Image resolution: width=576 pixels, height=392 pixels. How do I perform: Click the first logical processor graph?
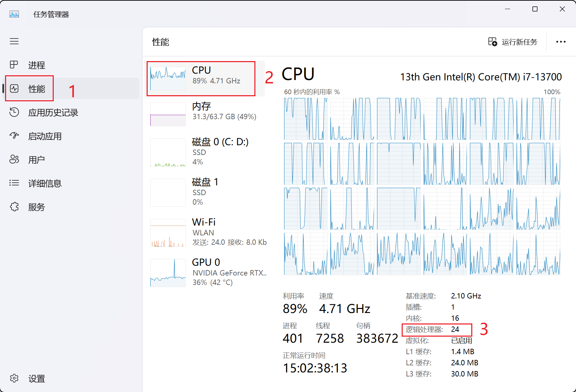[306, 119]
